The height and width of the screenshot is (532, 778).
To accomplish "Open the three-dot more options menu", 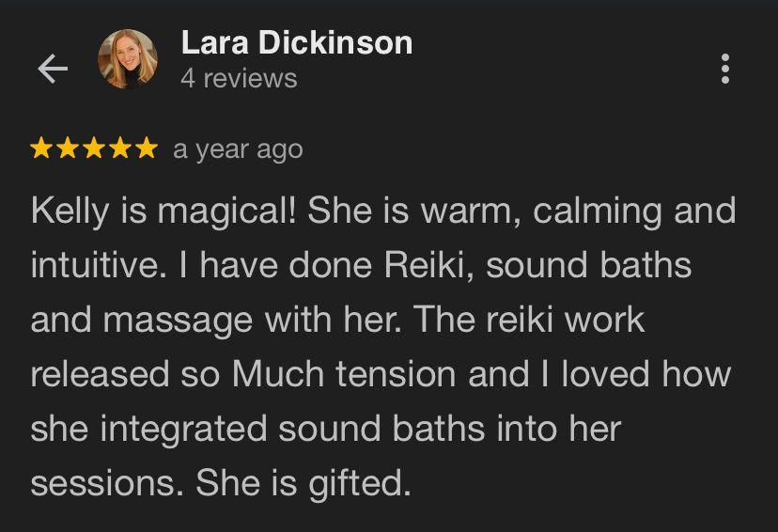I will (724, 69).
